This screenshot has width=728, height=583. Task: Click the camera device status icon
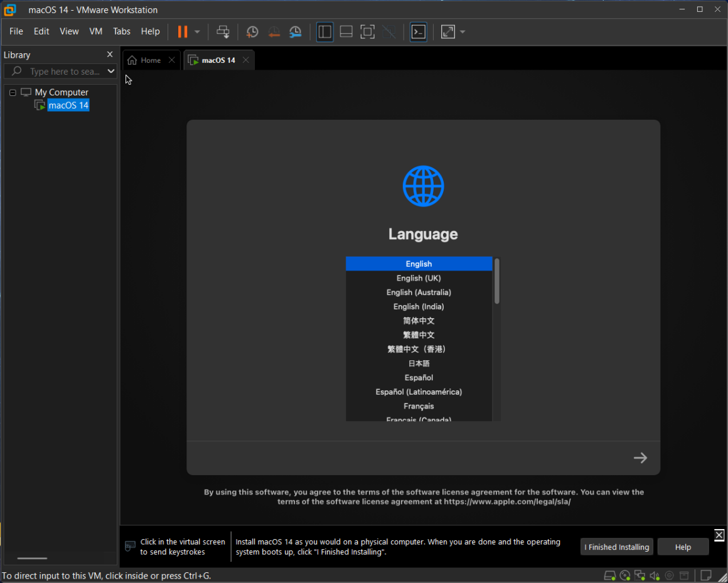click(670, 575)
